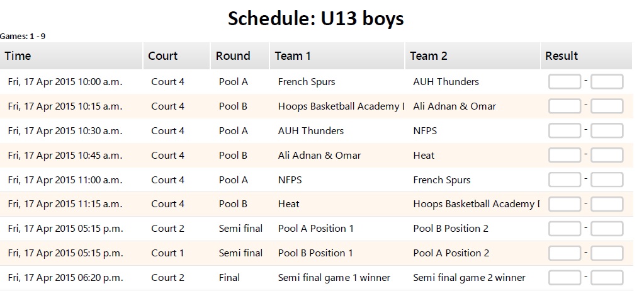Click Team 2 score box in 10:00 a.m. game
Image resolution: width=644 pixels, height=291 pixels.
[607, 82]
